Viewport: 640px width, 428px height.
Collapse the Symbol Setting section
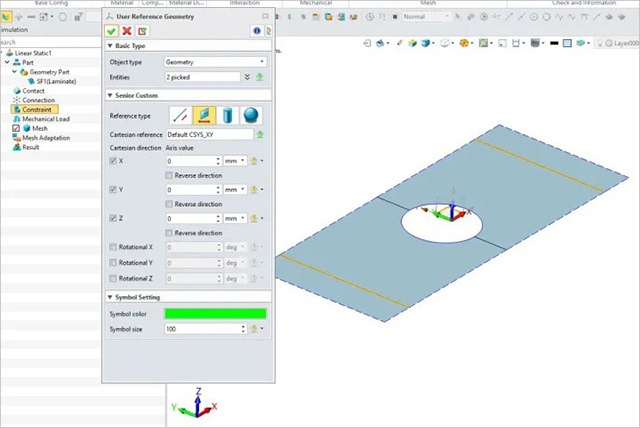pos(110,297)
